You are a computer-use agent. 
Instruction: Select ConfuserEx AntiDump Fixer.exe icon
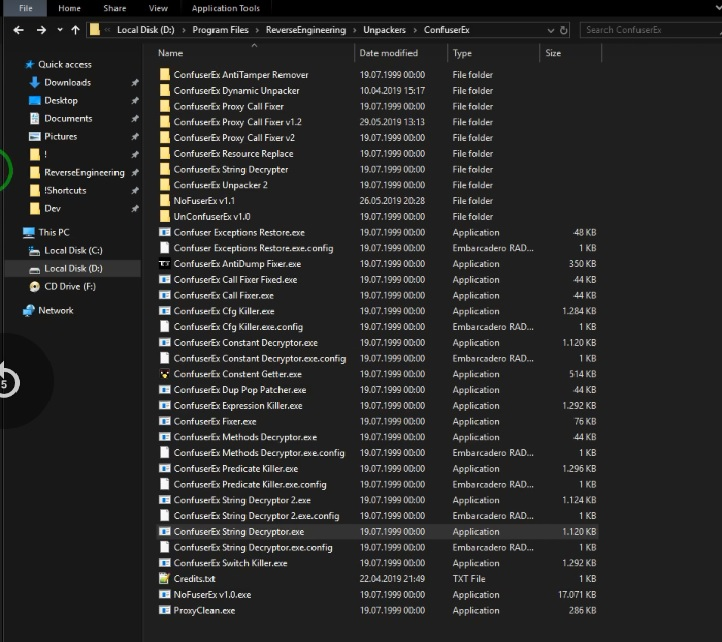(x=164, y=263)
